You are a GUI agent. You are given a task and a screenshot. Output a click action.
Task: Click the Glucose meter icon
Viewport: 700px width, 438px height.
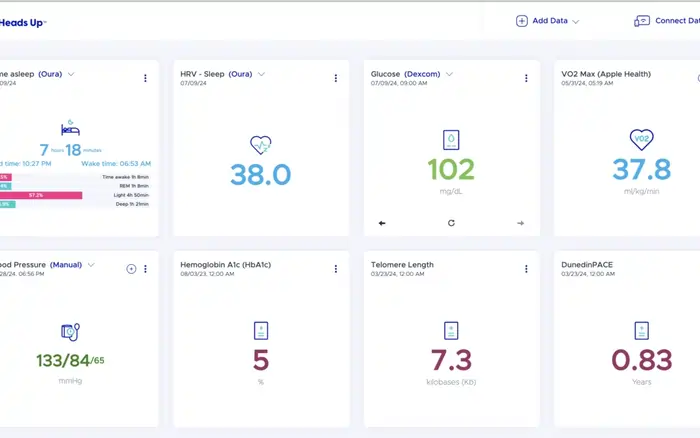(451, 140)
